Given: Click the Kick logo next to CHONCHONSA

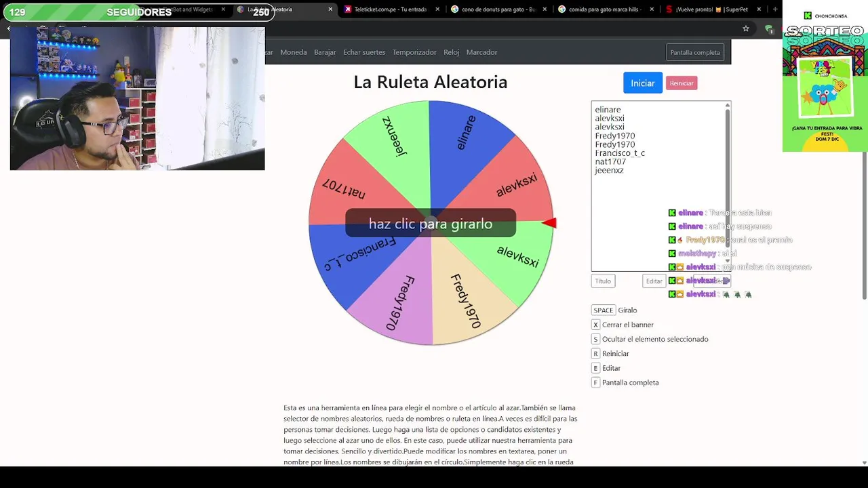Looking at the screenshot, I should pyautogui.click(x=808, y=16).
